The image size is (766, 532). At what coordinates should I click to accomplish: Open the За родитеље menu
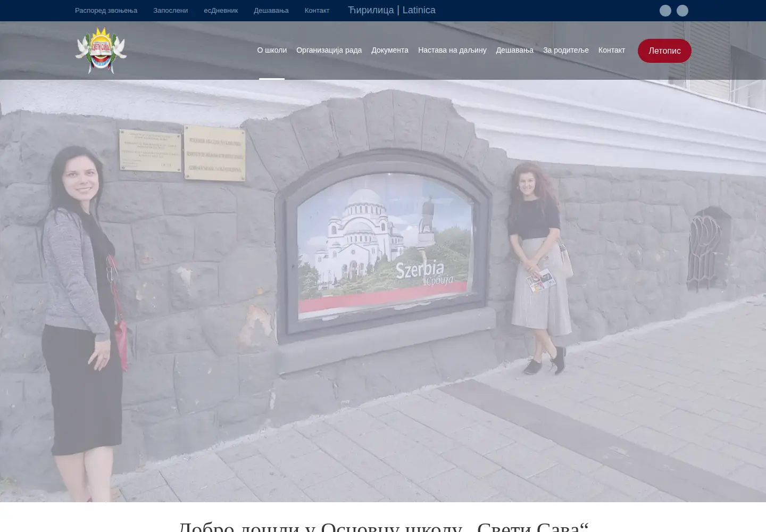(566, 50)
